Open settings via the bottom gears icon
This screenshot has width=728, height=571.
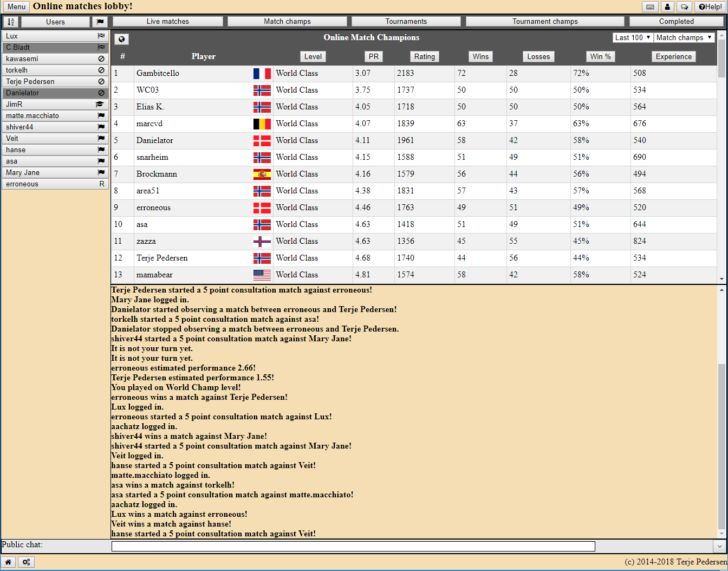[26, 562]
